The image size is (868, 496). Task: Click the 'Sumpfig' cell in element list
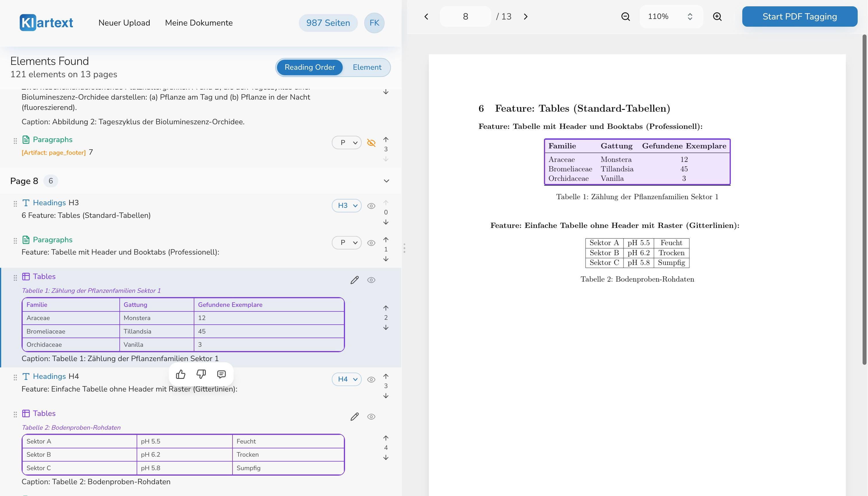pos(288,468)
